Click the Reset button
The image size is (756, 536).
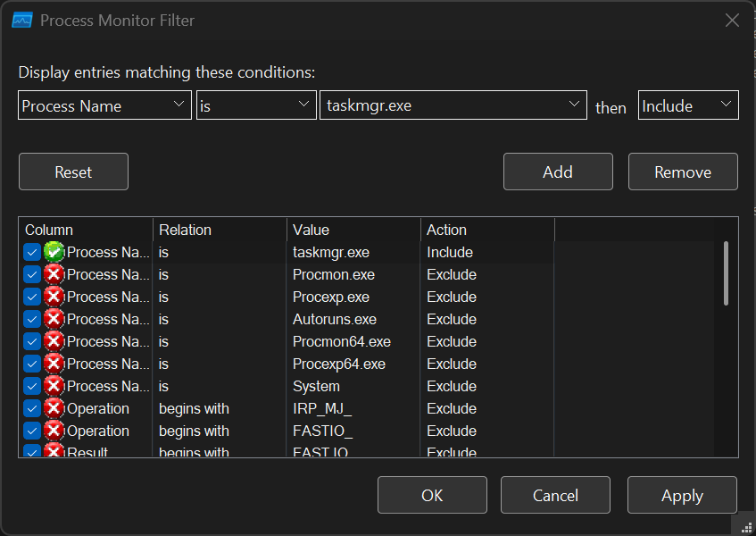pyautogui.click(x=73, y=172)
